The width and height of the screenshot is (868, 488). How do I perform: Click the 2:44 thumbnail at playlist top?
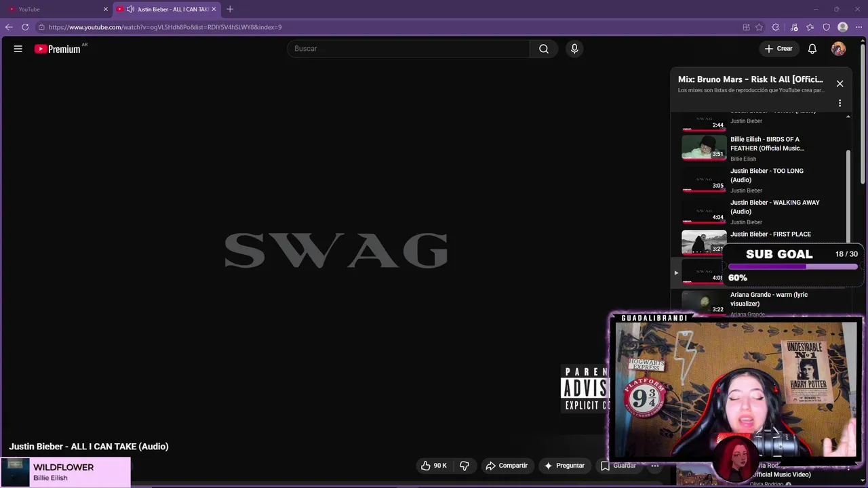(704, 121)
